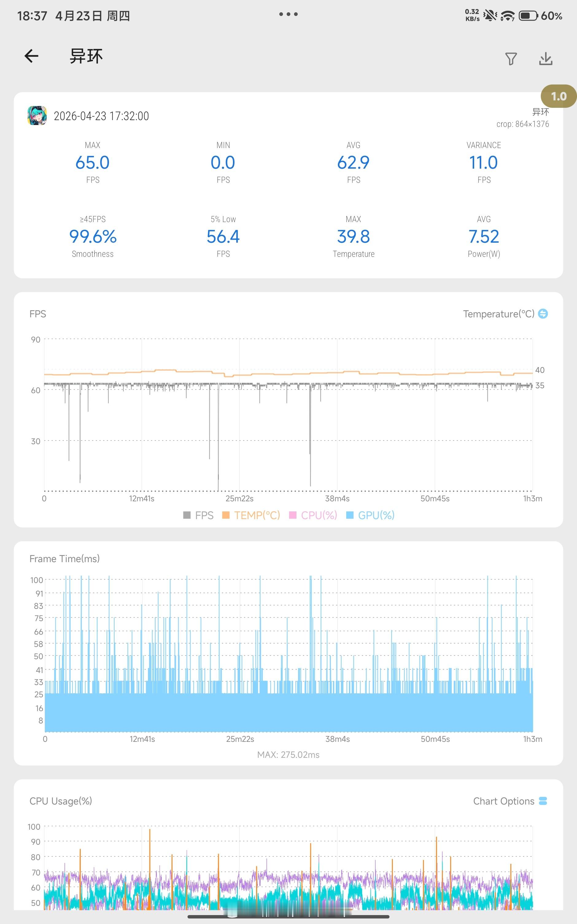577x924 pixels.
Task: Tap the 25m22s marker on FPS chart
Action: (x=239, y=498)
